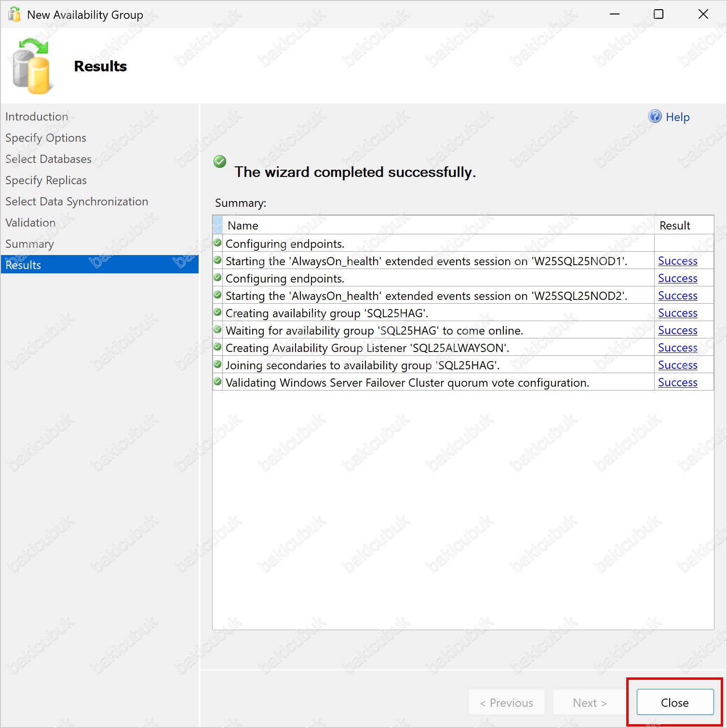Click the database wizard icon beside Results heading
This screenshot has height=728, width=727.
point(32,67)
